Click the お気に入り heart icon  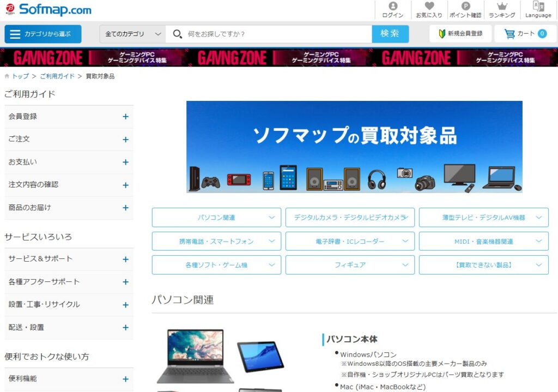coord(428,9)
